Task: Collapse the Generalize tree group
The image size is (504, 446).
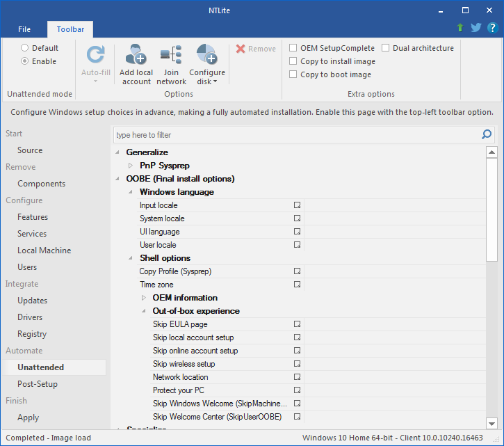Action: click(x=117, y=152)
